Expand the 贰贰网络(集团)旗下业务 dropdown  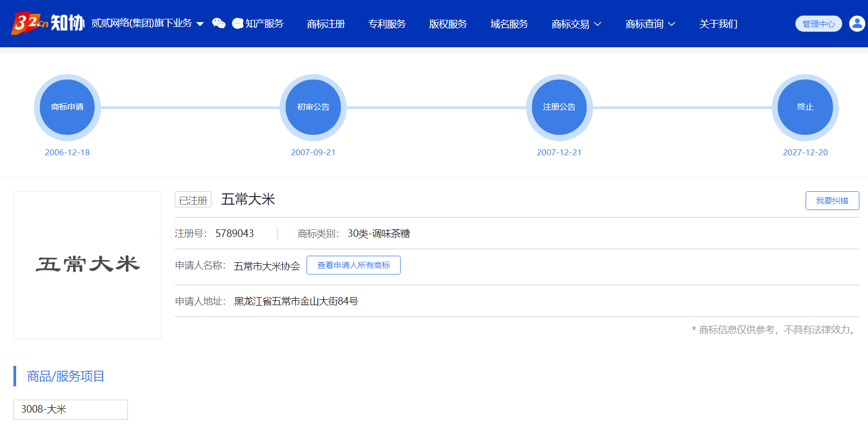pos(147,23)
